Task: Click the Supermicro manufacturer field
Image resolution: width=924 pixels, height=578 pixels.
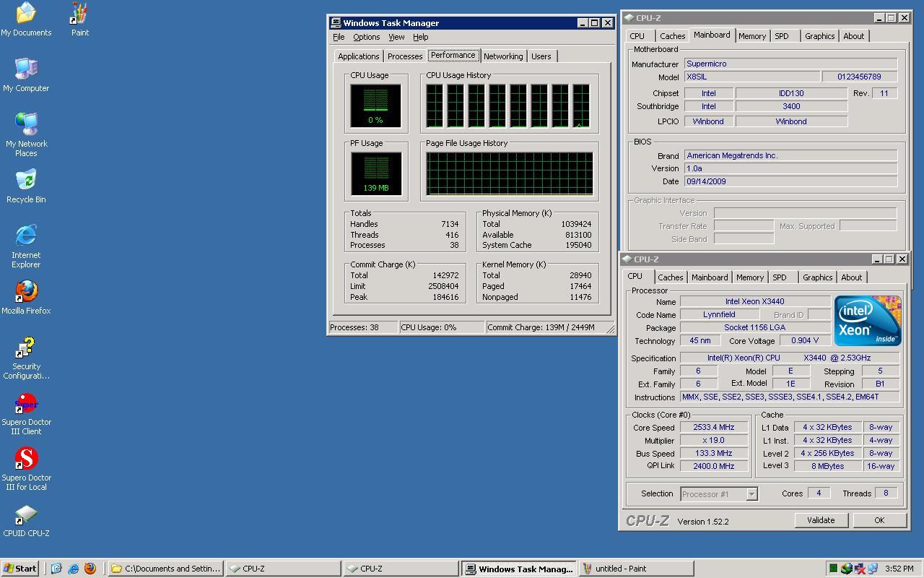Action: (x=790, y=64)
